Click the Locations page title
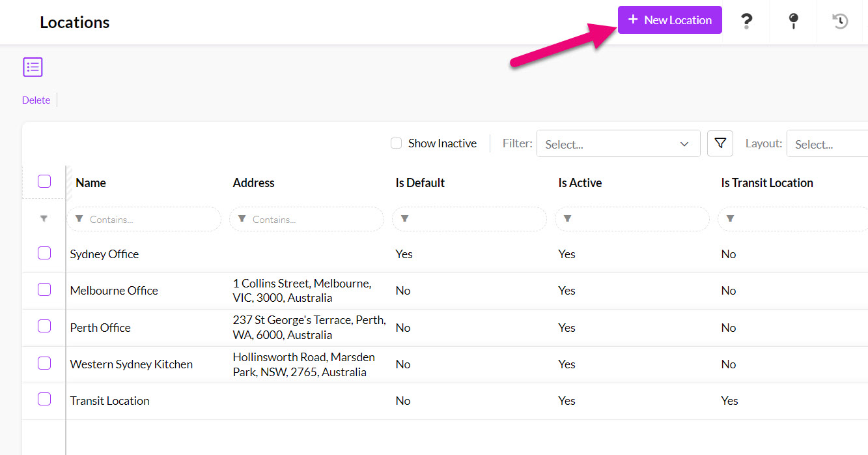 tap(75, 22)
